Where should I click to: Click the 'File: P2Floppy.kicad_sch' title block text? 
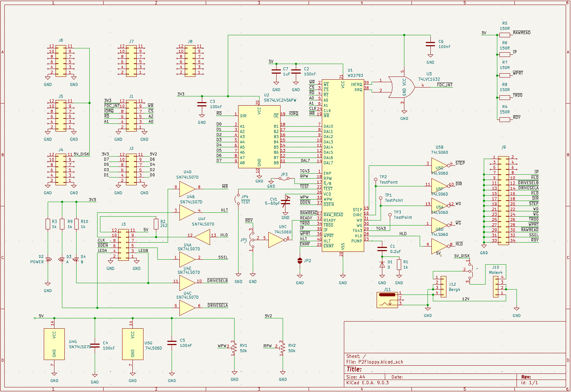[x=374, y=362]
